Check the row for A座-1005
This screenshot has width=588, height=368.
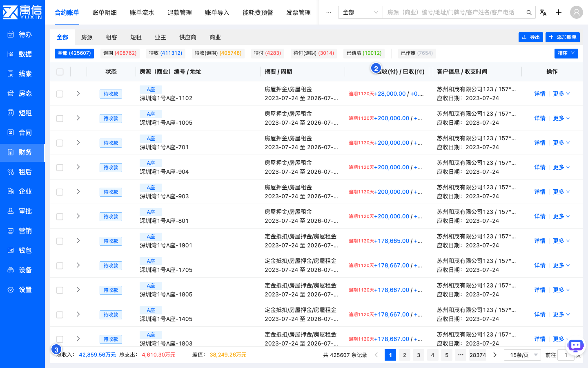[x=60, y=119]
